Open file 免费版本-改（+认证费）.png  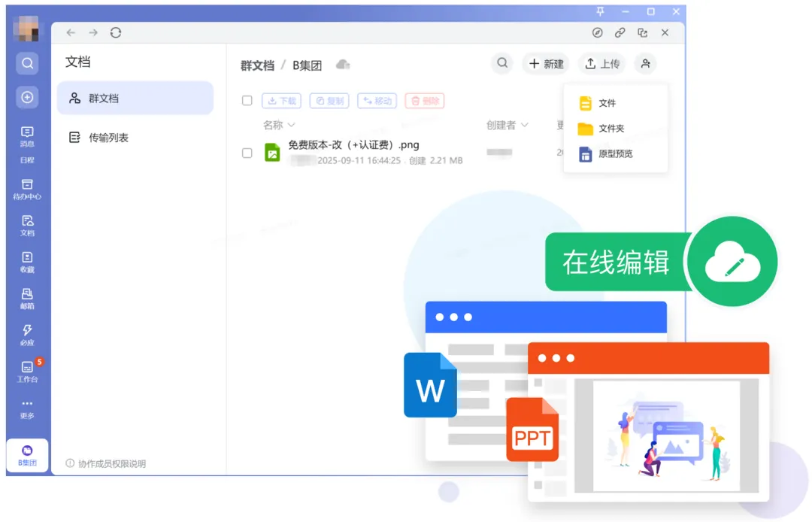(353, 145)
